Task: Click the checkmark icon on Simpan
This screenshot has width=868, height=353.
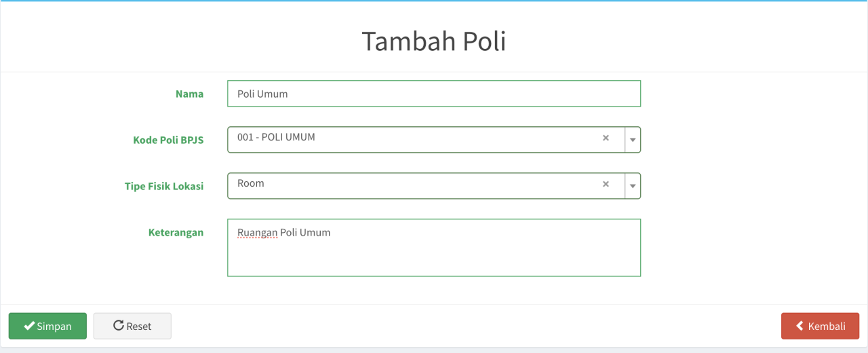Action: point(29,326)
